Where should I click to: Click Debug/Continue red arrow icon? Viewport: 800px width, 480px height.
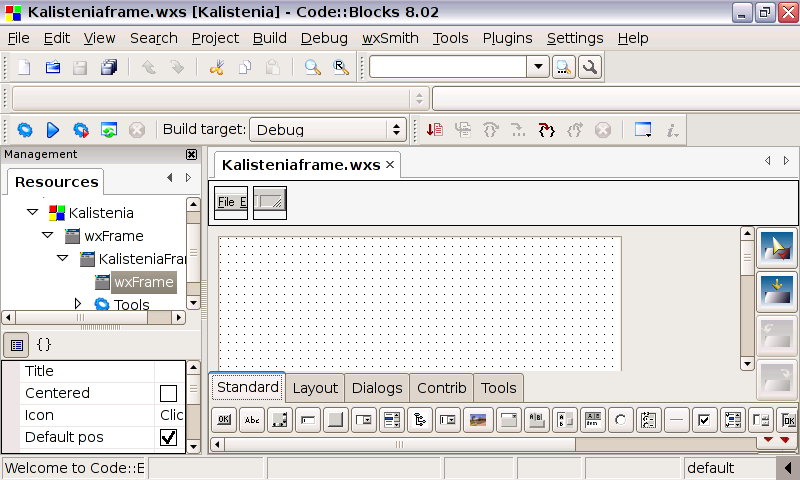click(x=435, y=130)
